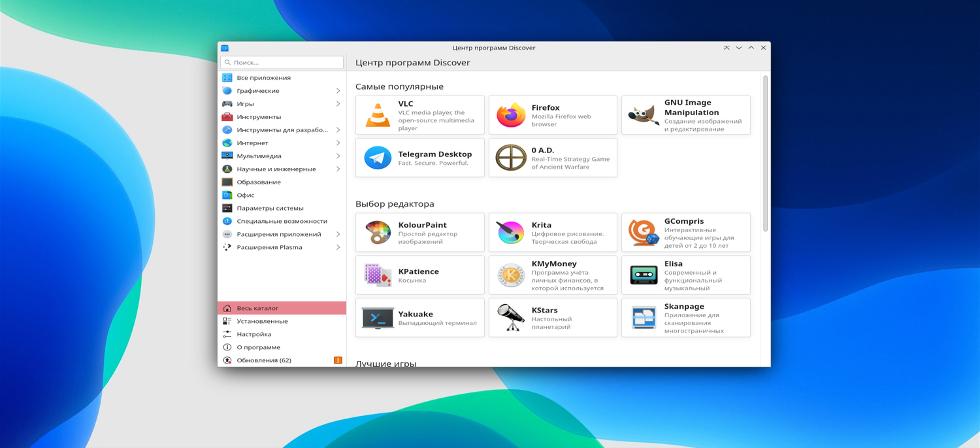Click the 'Самые популярные' heading
Viewport: 980px width, 448px height.
pos(399,86)
